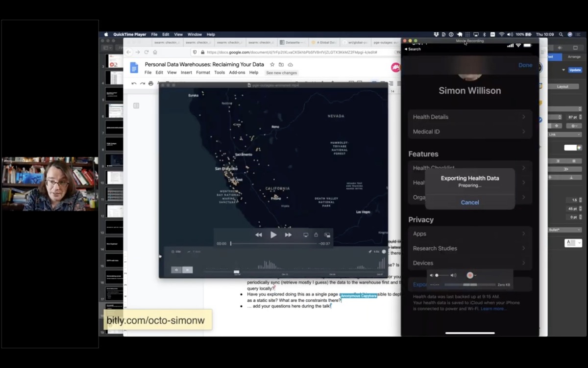Open Medical ID row
Screen dimensions: 588x368
tap(470, 131)
